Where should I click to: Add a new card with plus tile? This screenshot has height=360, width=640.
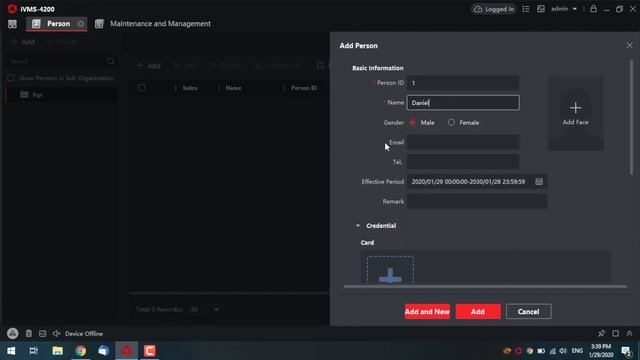(390, 270)
